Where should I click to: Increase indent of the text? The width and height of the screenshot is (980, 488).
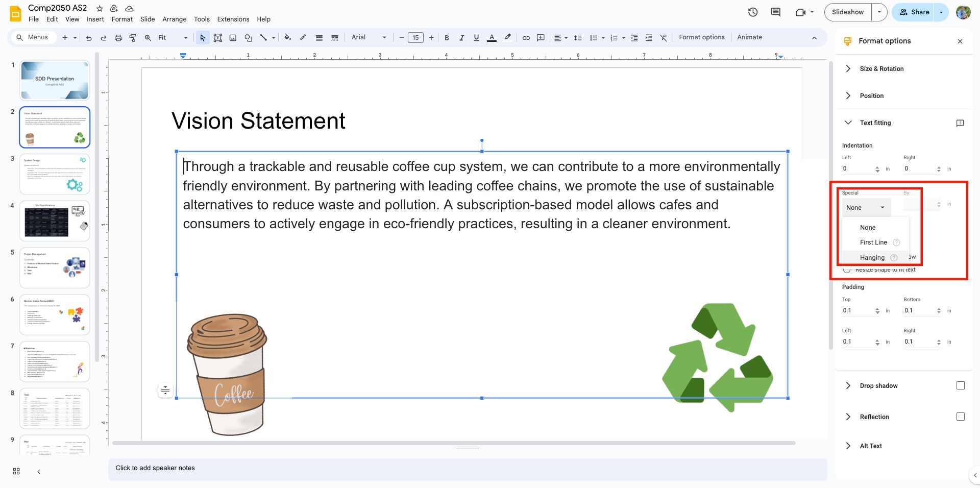649,38
